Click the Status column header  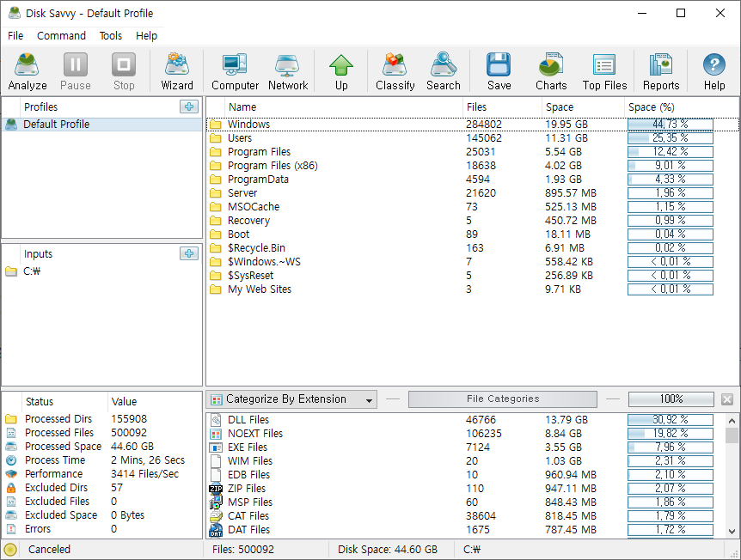pos(64,402)
